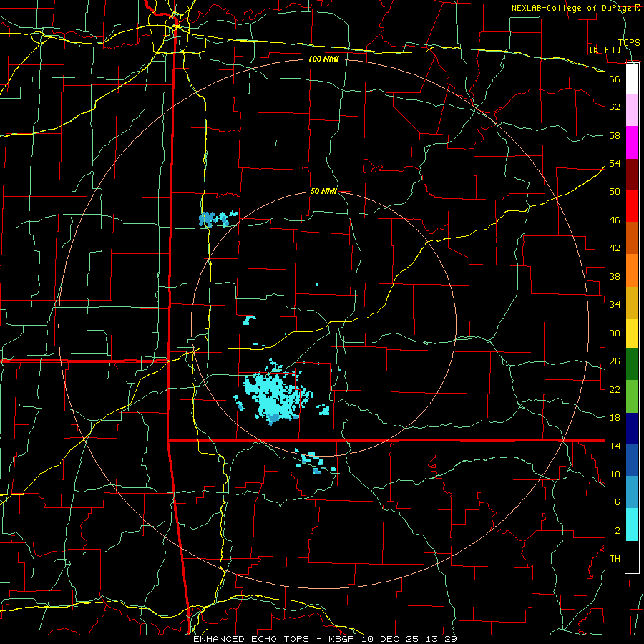644x644 pixels.
Task: Click the '2' legend value
Action: (x=617, y=531)
